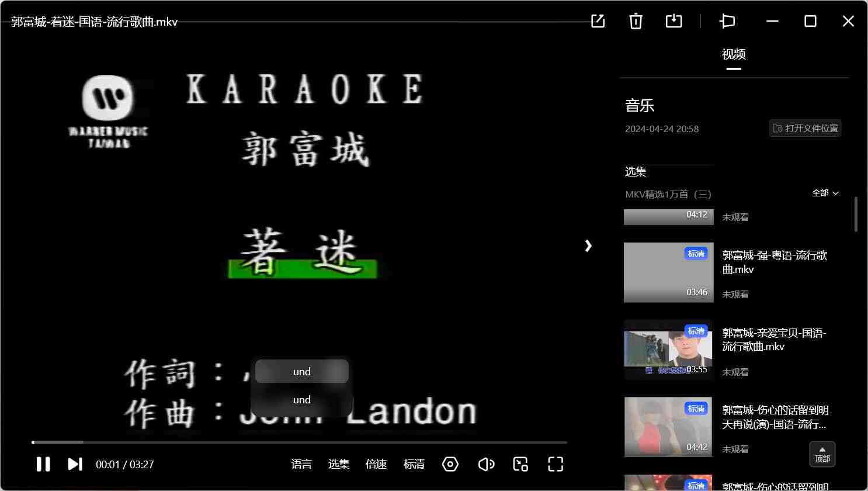Open the 选集 episode selector
Viewport: 868px width, 491px height.
(x=339, y=464)
